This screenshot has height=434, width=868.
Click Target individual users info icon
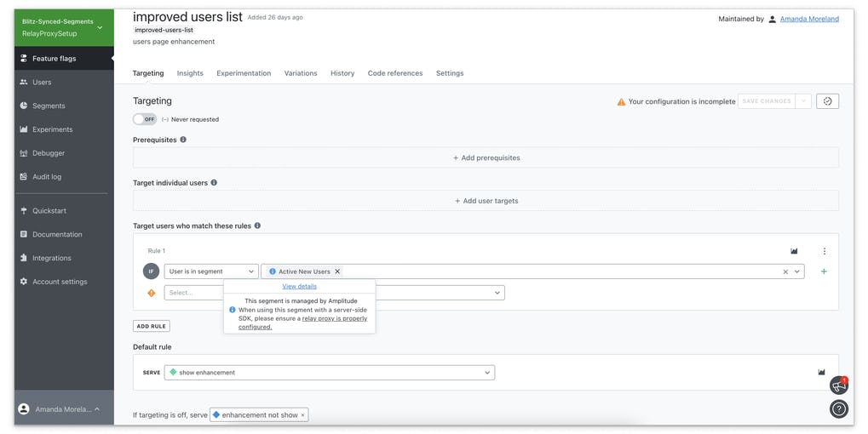click(214, 182)
